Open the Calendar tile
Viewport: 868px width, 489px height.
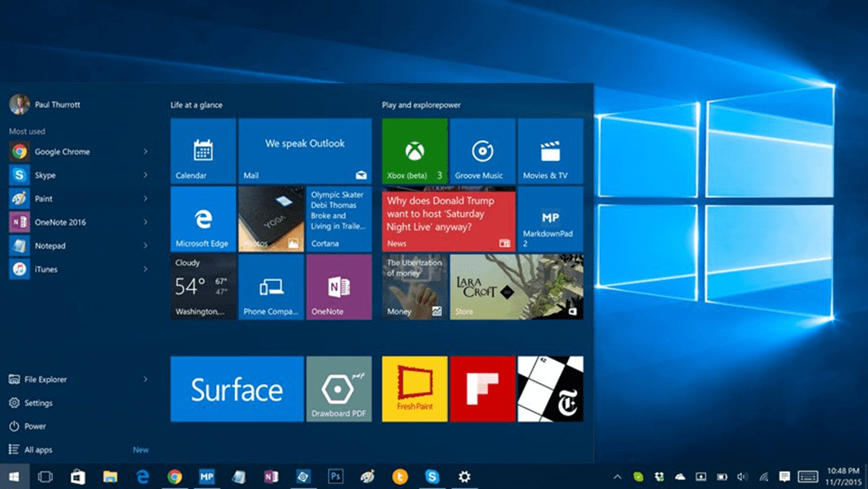203,150
